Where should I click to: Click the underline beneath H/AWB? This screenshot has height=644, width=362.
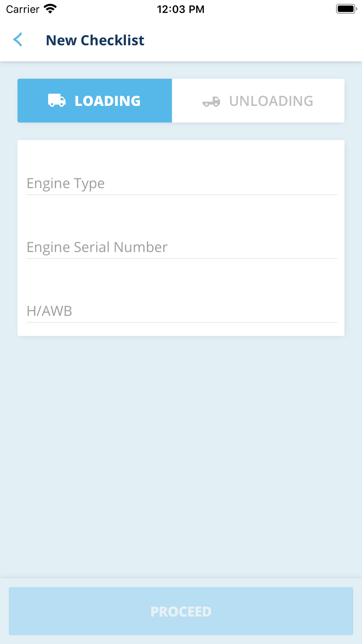[x=182, y=322]
